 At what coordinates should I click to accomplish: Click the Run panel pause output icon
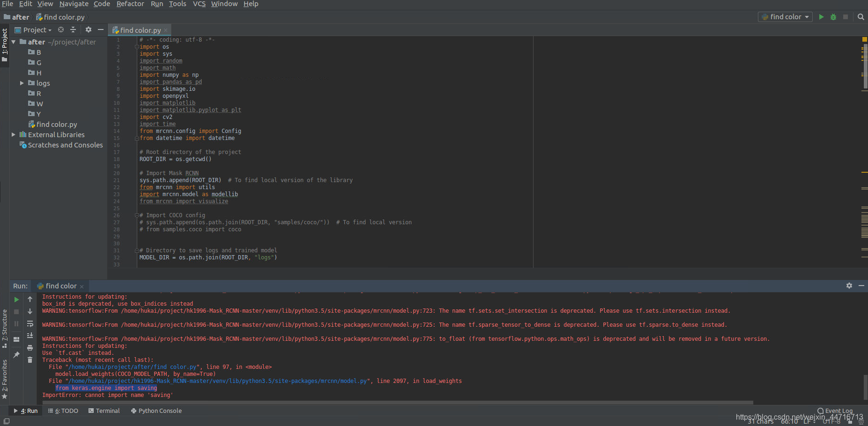pos(16,324)
